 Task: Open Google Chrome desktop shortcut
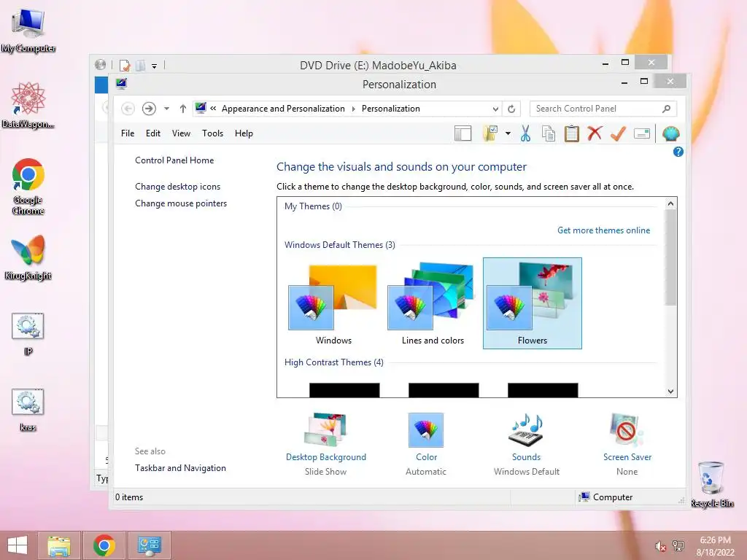tap(28, 186)
